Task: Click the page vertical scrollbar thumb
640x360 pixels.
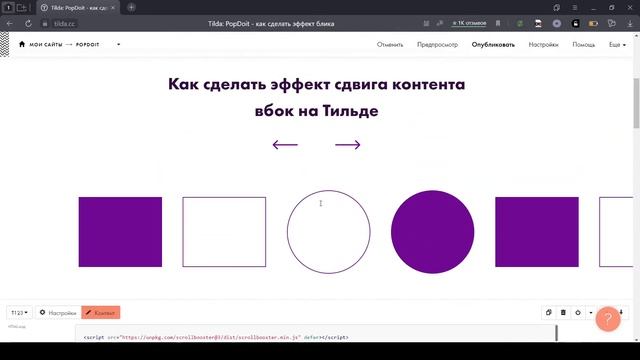Action: (636, 103)
